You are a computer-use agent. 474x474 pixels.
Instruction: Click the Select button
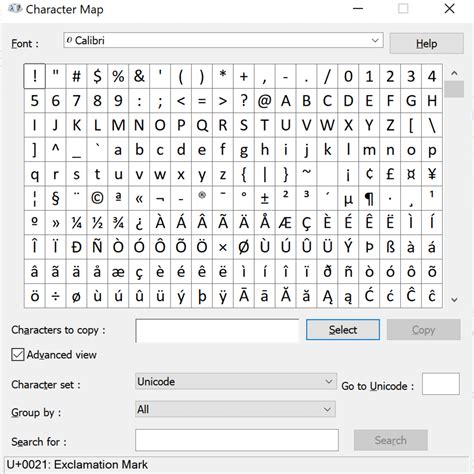click(343, 330)
